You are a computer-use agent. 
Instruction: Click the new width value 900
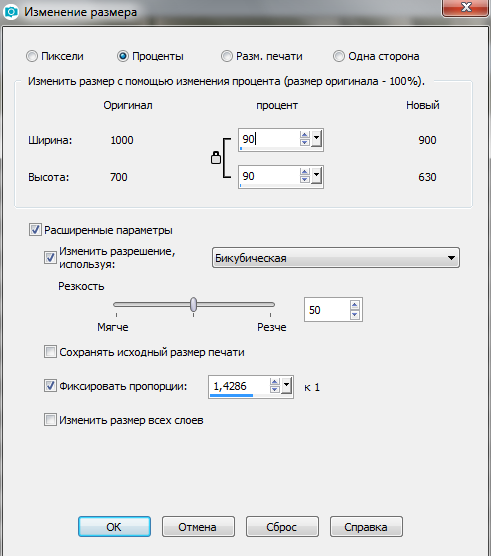(428, 140)
